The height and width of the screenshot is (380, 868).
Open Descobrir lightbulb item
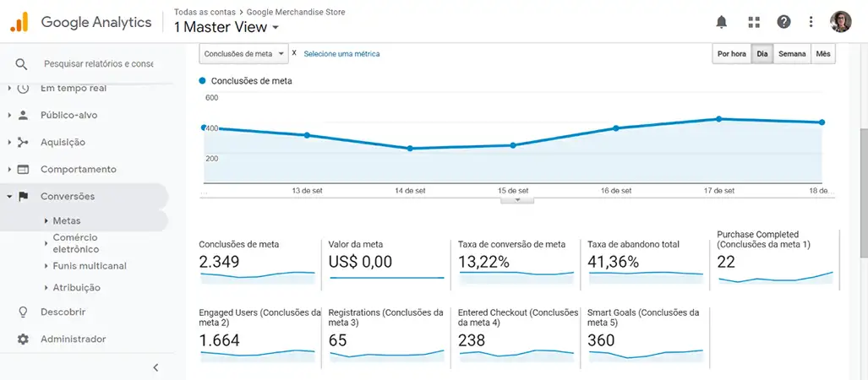[63, 312]
